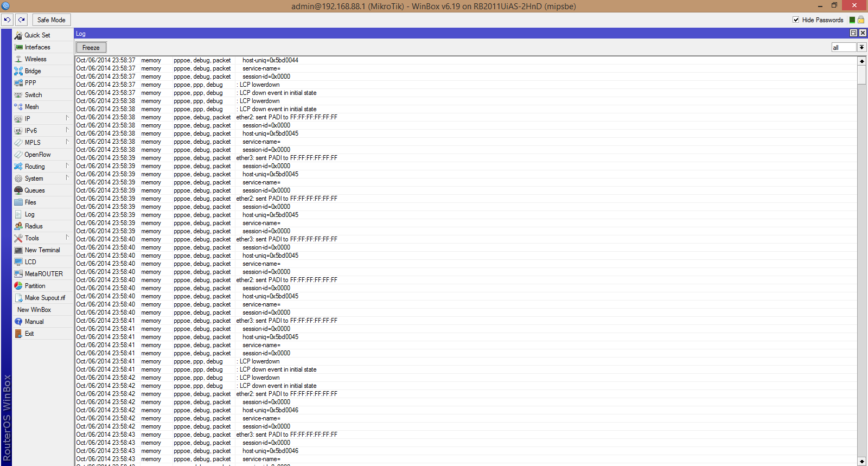Viewport: 868px width, 466px height.
Task: Toggle Safe Mode
Action: [52, 20]
